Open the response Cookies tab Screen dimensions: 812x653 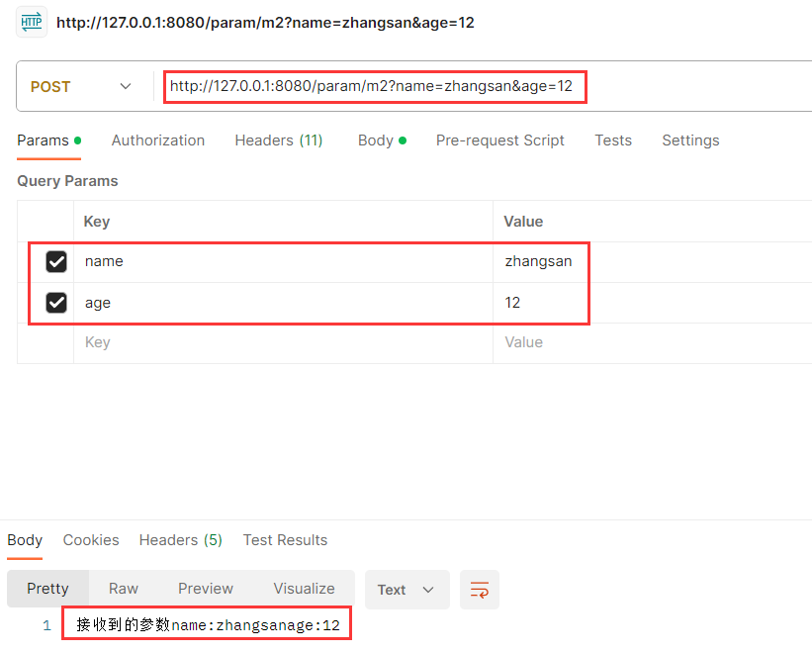[x=91, y=540]
